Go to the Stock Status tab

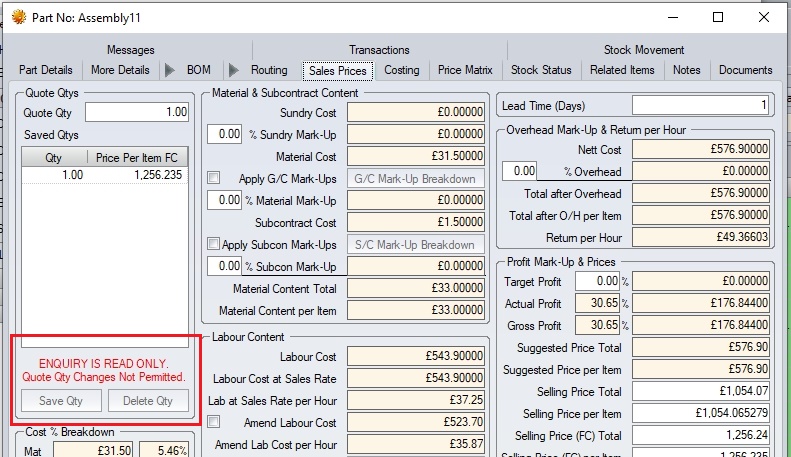tap(541, 70)
